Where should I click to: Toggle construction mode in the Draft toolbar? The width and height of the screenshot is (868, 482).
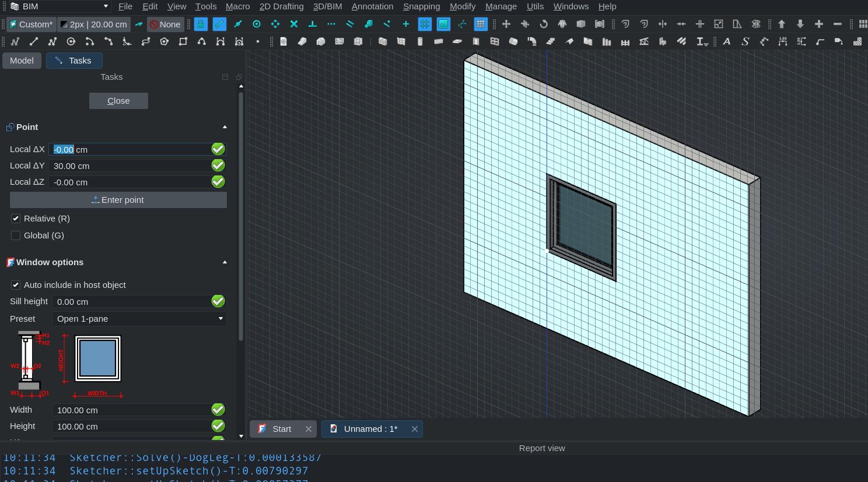pyautogui.click(x=139, y=24)
